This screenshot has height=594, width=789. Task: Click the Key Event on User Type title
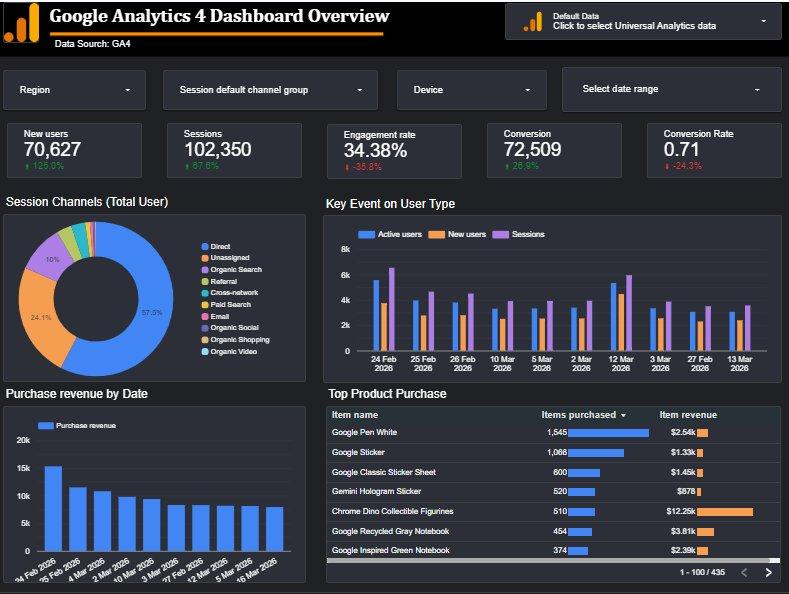[390, 204]
